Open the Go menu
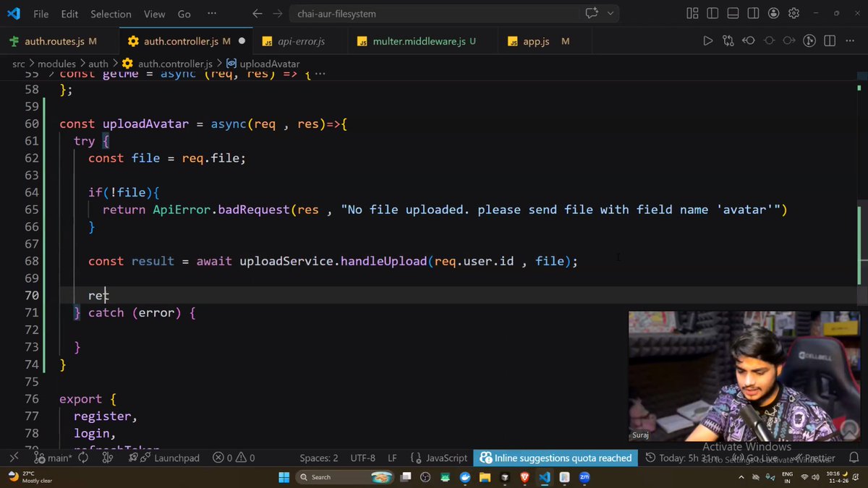The width and height of the screenshot is (868, 488). pos(184,13)
